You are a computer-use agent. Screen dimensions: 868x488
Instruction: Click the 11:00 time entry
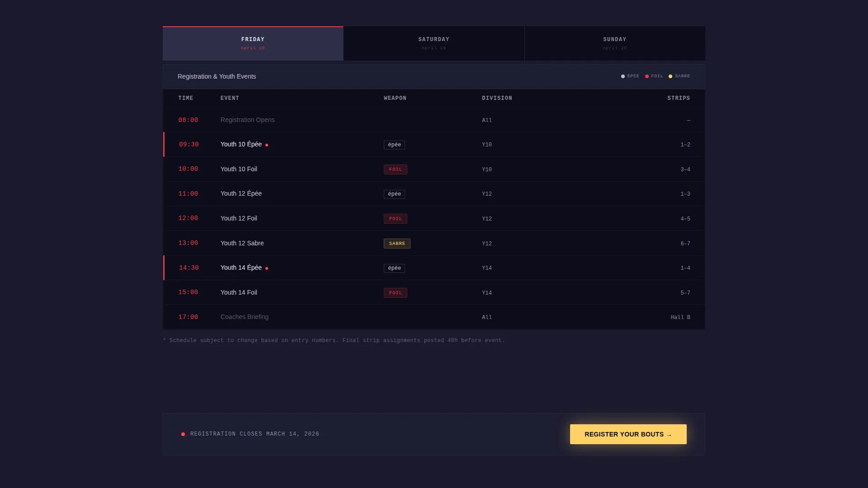(x=188, y=194)
